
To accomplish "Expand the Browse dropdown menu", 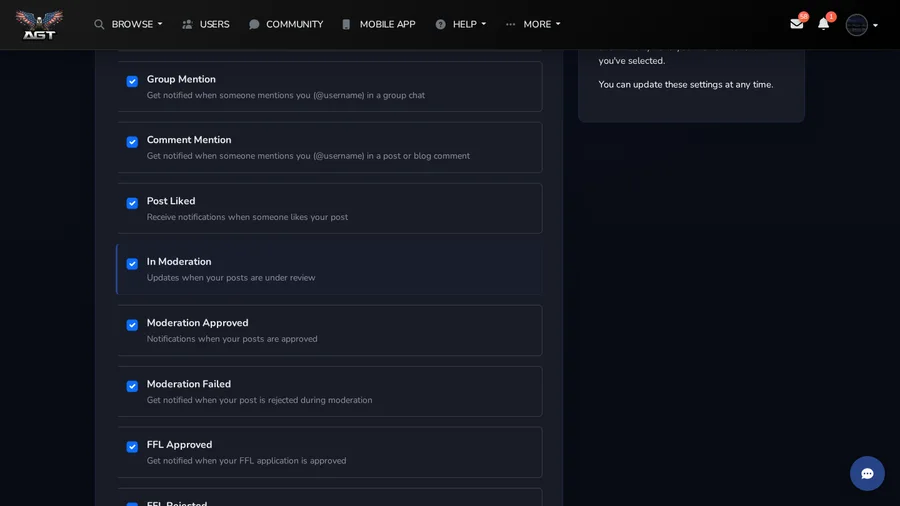I will (137, 25).
